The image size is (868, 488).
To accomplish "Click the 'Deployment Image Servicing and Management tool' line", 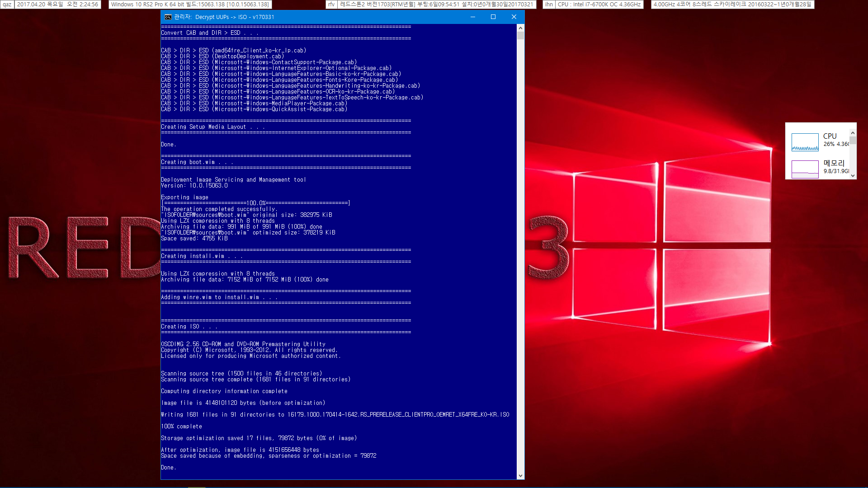I will pos(234,180).
